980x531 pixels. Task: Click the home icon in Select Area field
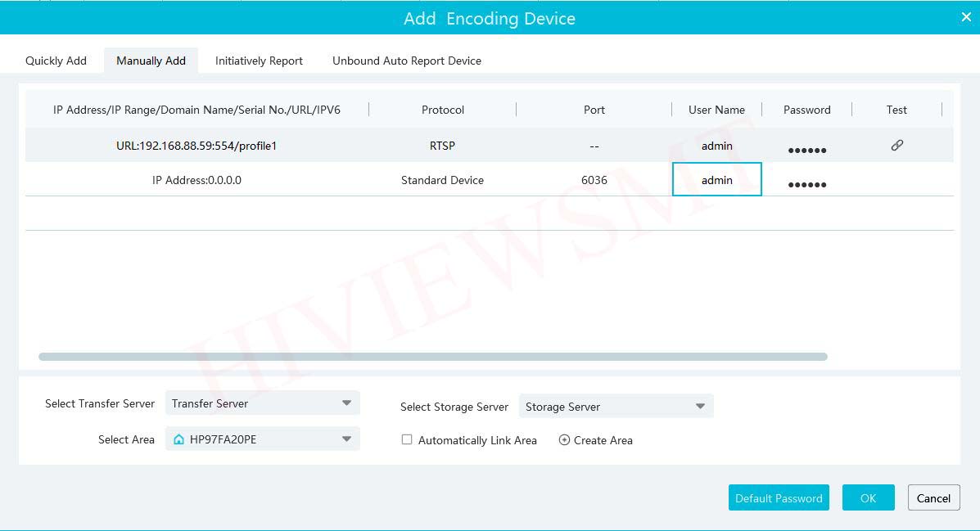178,439
